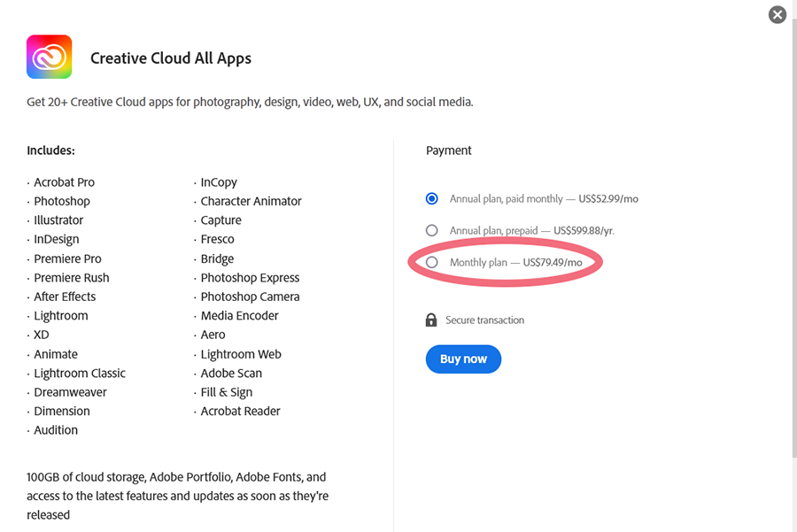797x532 pixels.
Task: Select the Annual plan, paid monthly option
Action: [x=432, y=198]
